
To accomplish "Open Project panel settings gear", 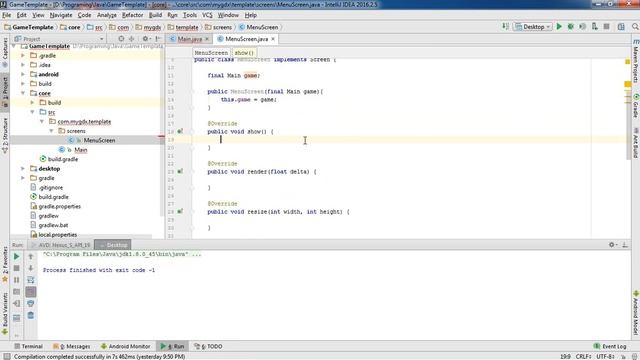I will [x=145, y=39].
